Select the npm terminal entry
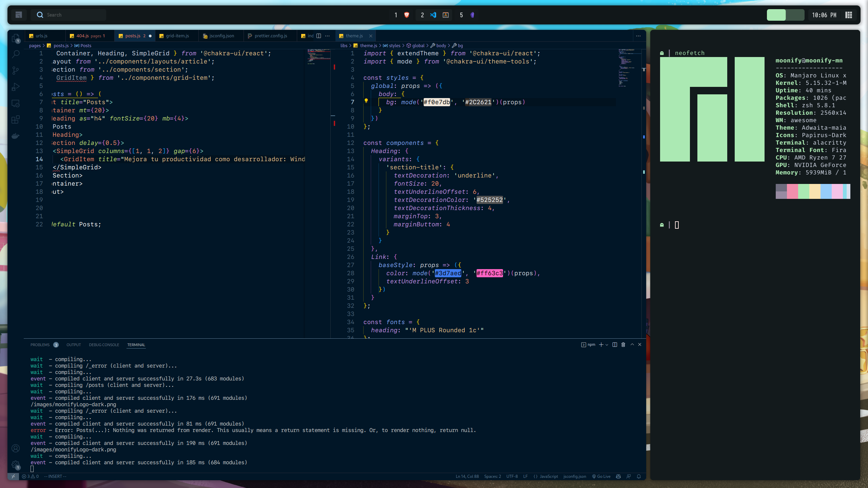 (x=588, y=344)
